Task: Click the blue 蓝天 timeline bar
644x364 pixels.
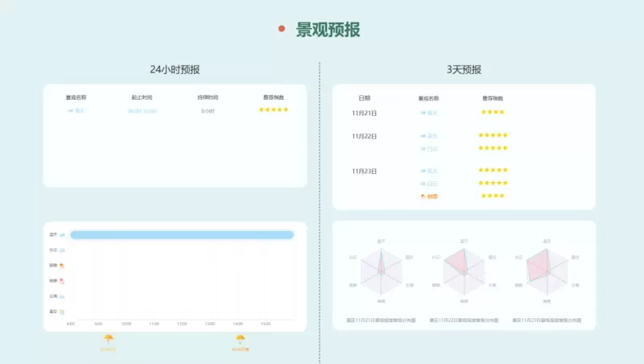Action: pos(181,234)
